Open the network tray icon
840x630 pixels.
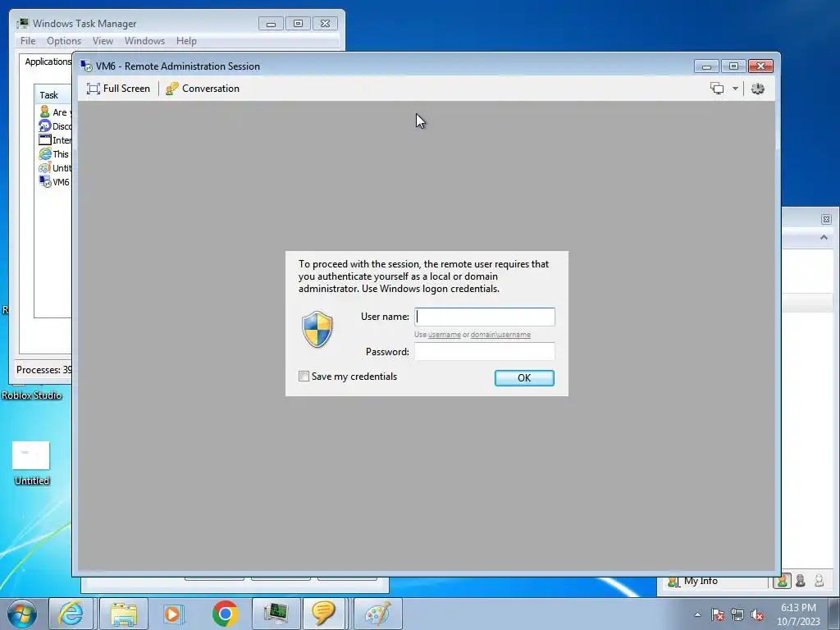(737, 614)
